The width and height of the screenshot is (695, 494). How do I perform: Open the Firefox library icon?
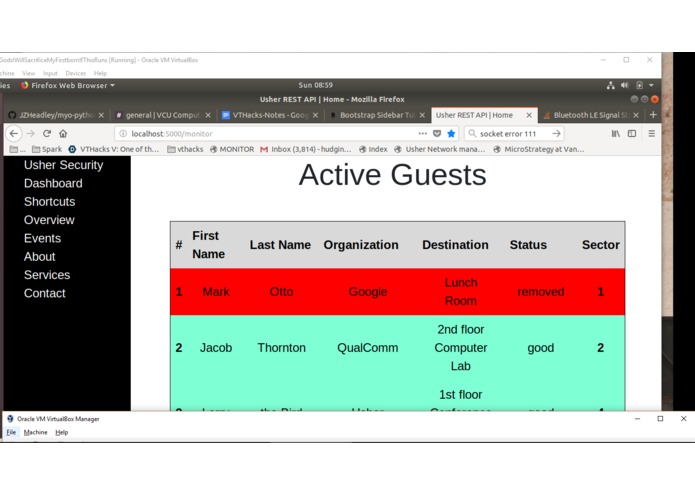pyautogui.click(x=616, y=133)
